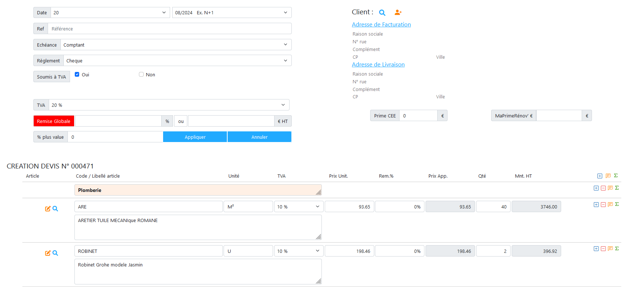Click the Annuler button
The height and width of the screenshot is (287, 644).
pos(260,137)
